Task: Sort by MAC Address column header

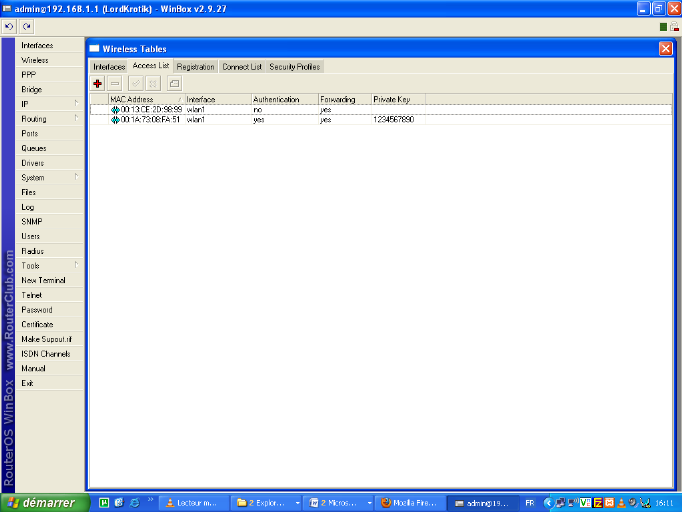Action: click(145, 99)
